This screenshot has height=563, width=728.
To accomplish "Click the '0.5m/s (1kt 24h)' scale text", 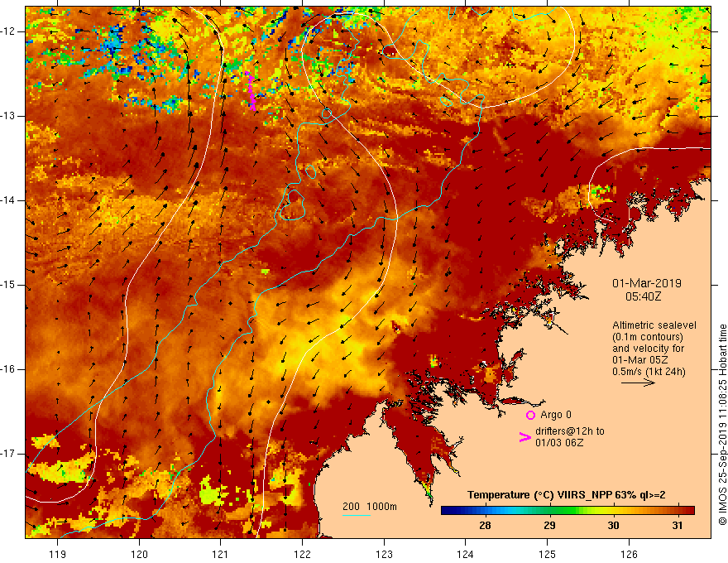I will click(x=649, y=372).
